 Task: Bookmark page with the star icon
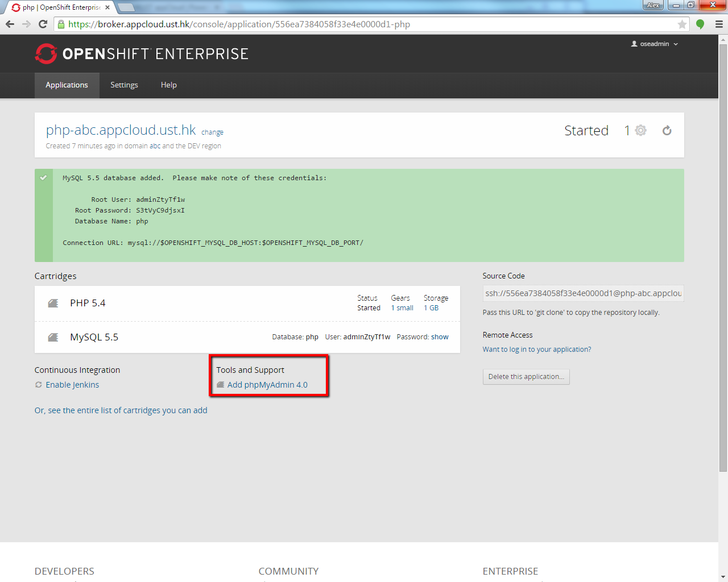[x=682, y=24]
